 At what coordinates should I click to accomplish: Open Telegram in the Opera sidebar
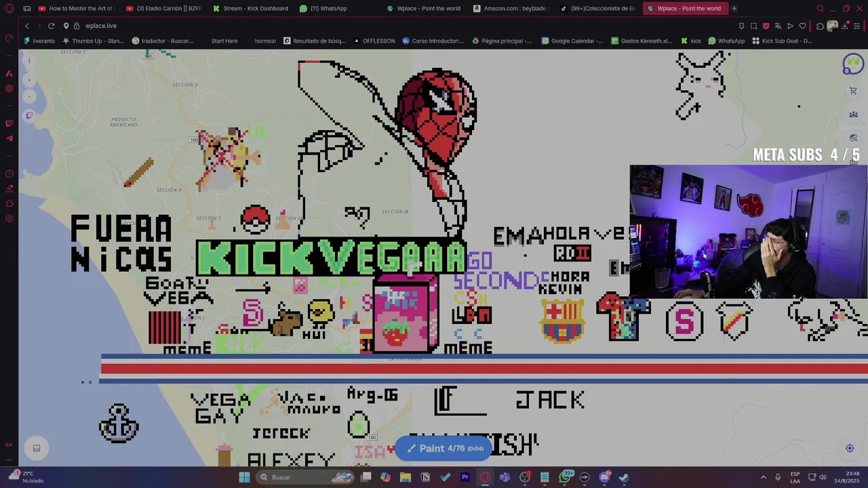point(9,138)
